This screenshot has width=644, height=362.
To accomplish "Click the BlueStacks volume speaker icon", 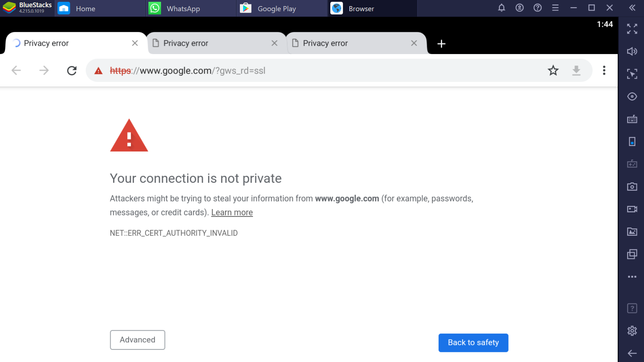I will [x=632, y=52].
